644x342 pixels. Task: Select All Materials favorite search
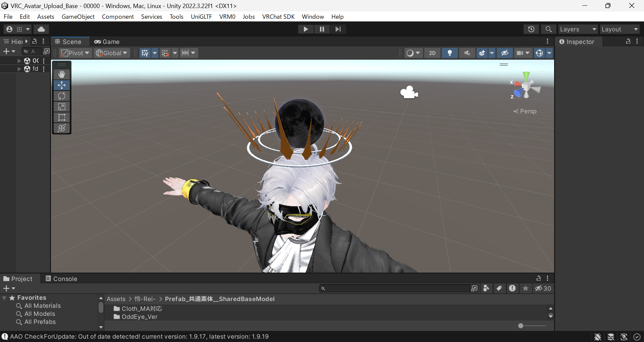[43, 306]
